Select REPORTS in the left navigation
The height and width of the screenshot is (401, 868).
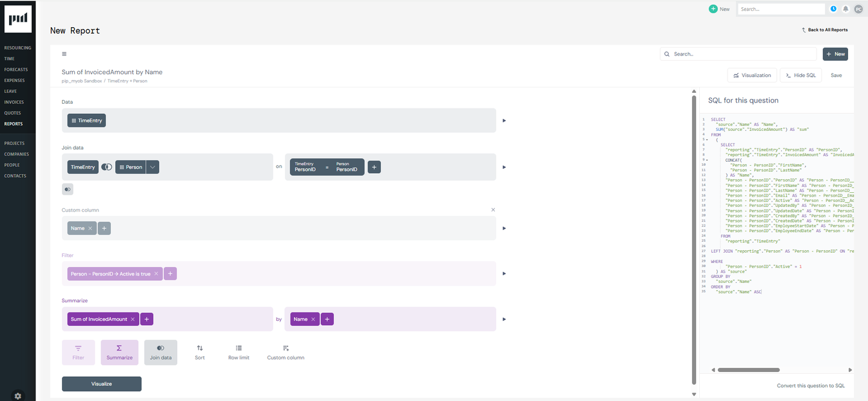(13, 124)
